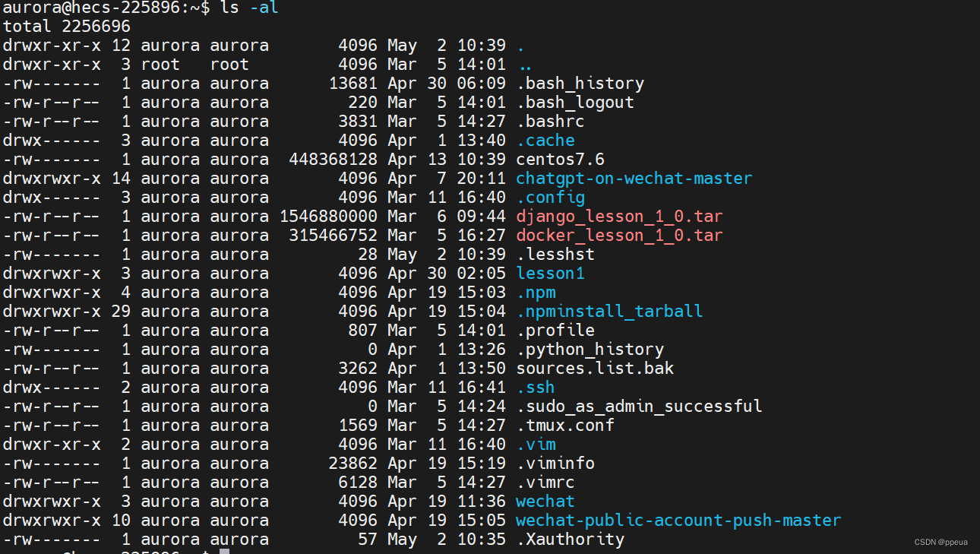The image size is (980, 554).
Task: Click the .python_history file name
Action: [590, 350]
